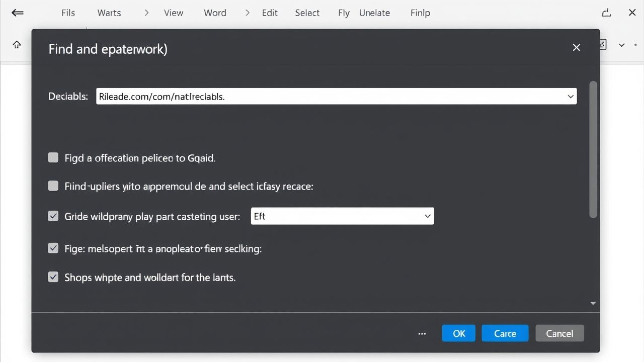The image size is (644, 362).
Task: Click the upload arrow icon in toolbar
Action: coord(17,45)
